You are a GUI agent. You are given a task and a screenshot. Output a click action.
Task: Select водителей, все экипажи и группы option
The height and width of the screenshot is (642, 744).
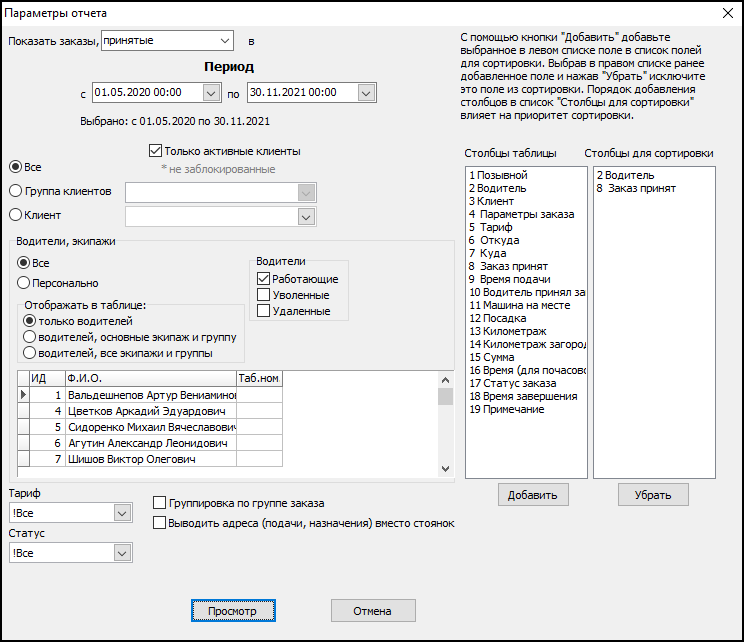[x=30, y=353]
